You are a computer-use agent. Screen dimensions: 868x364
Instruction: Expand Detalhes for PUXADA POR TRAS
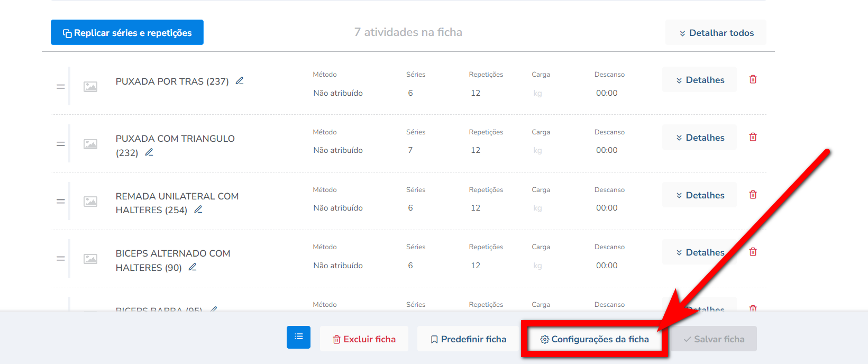699,80
